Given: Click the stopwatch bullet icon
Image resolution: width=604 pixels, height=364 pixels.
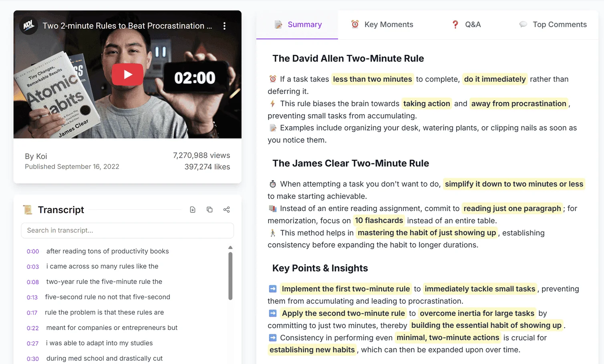Looking at the screenshot, I should 273,184.
